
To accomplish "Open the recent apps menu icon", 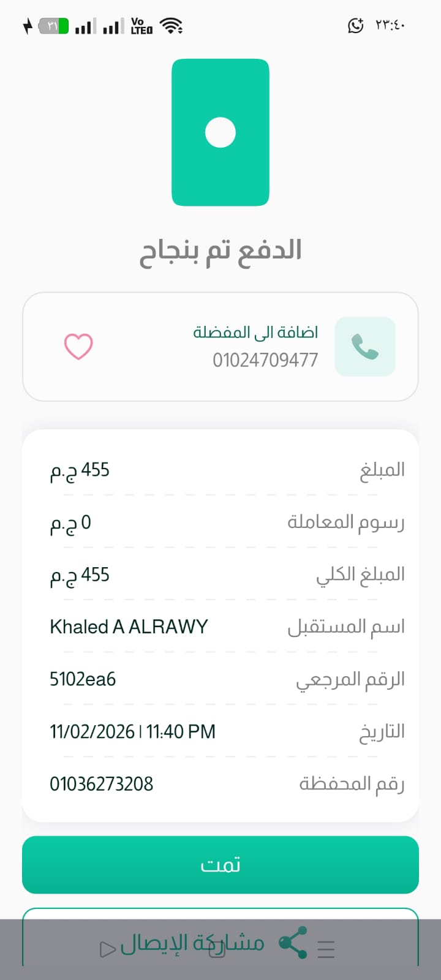I will tap(326, 949).
